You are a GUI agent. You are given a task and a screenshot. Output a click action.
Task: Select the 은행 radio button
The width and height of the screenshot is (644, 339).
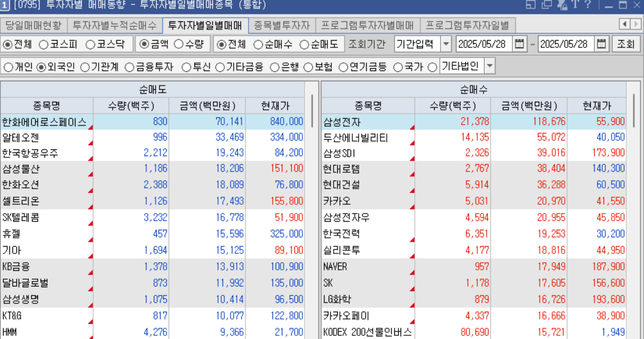[x=275, y=67]
